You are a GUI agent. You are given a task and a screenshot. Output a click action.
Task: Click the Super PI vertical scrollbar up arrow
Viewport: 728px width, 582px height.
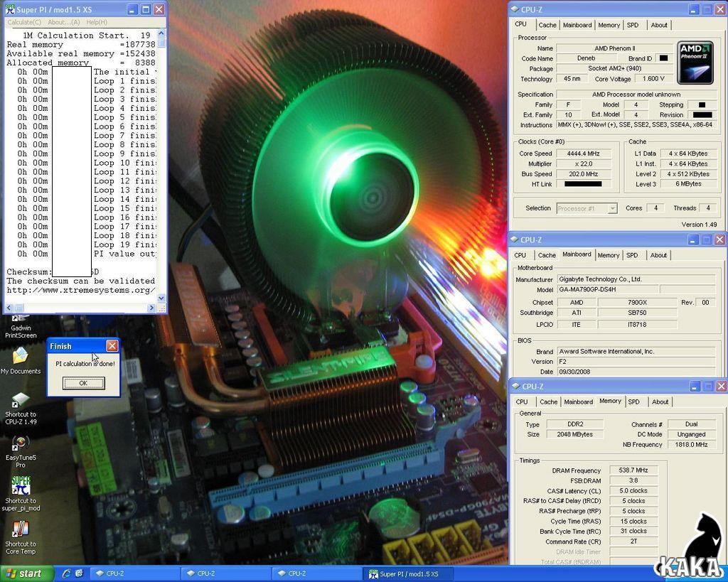coord(161,33)
